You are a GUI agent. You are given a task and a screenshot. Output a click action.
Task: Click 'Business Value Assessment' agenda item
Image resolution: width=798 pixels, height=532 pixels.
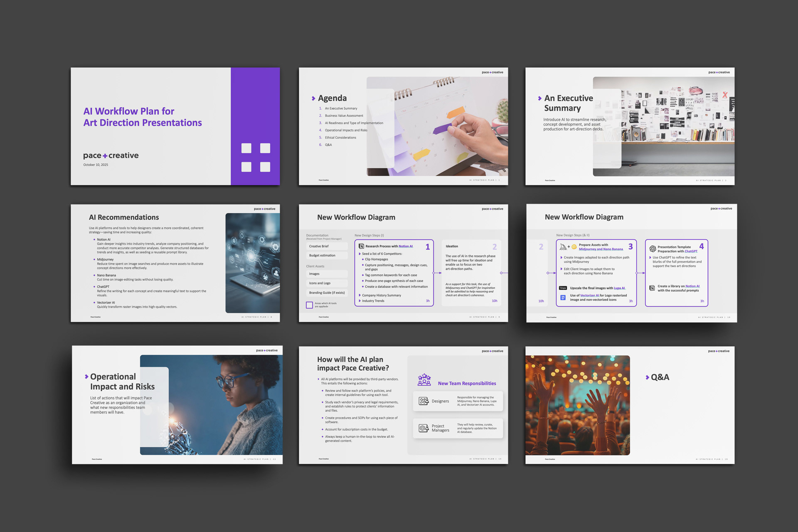point(344,116)
